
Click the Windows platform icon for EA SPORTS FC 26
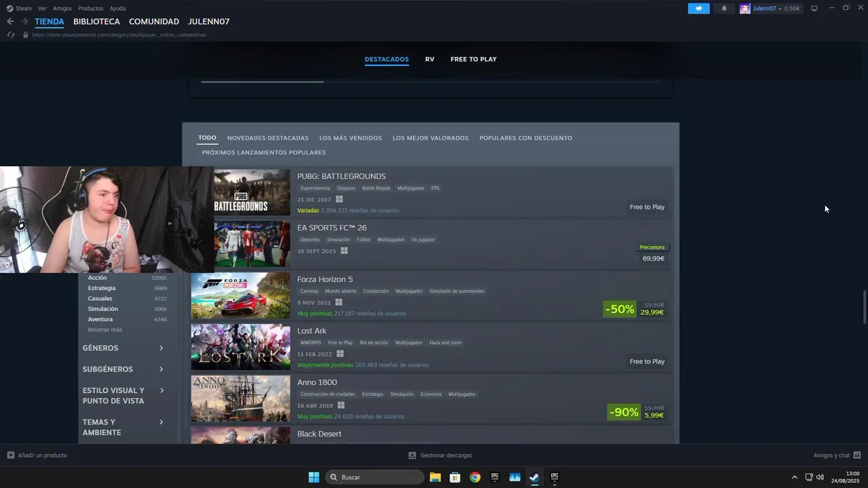point(344,251)
